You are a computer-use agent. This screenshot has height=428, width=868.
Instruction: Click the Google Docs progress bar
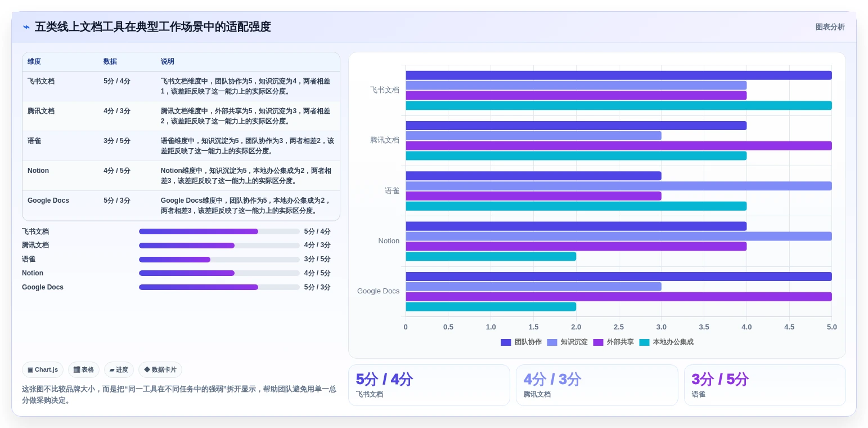click(x=219, y=287)
